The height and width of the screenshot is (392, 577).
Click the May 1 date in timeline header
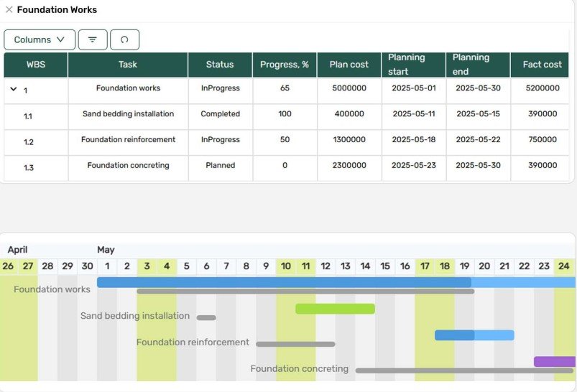click(x=107, y=266)
